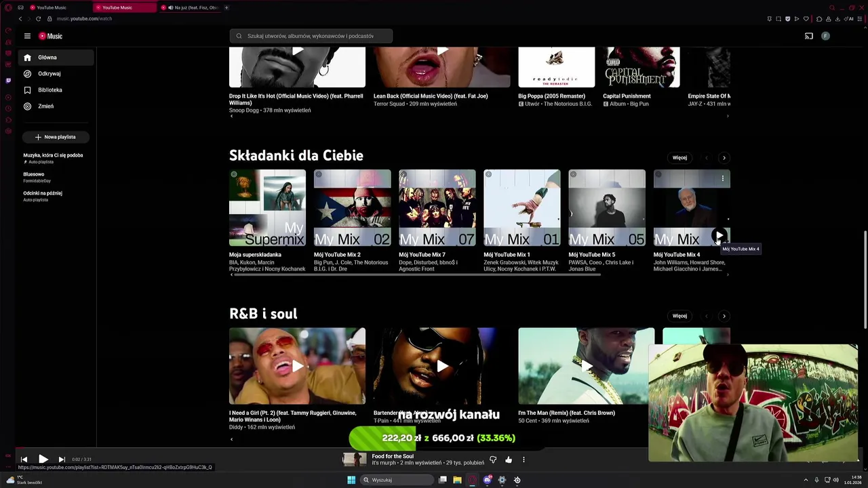
Task: Open the account avatar menu
Action: [825, 36]
